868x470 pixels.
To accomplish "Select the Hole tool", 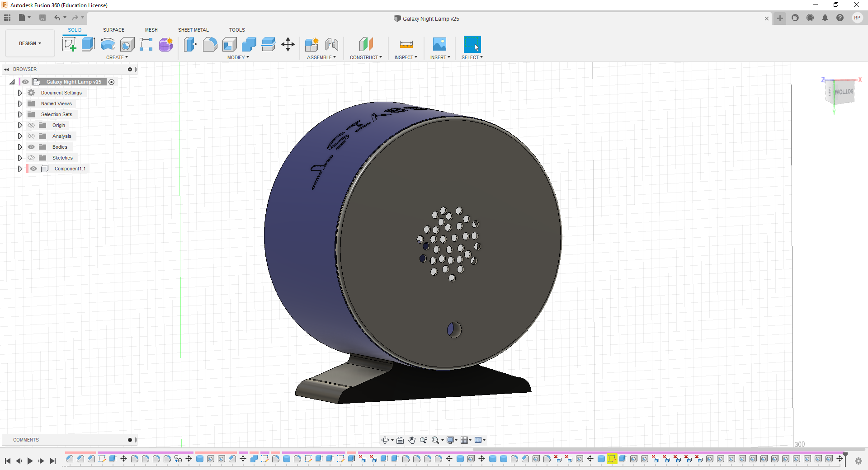I will click(127, 44).
